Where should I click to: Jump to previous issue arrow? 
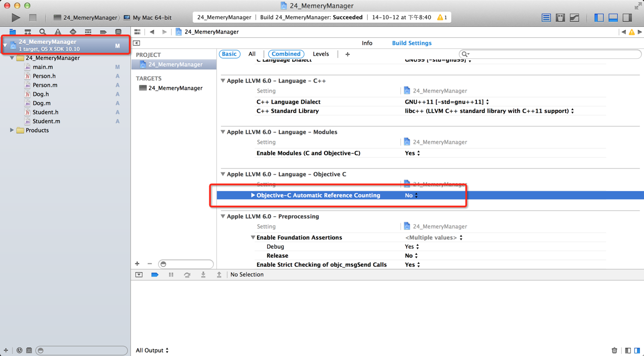(624, 32)
